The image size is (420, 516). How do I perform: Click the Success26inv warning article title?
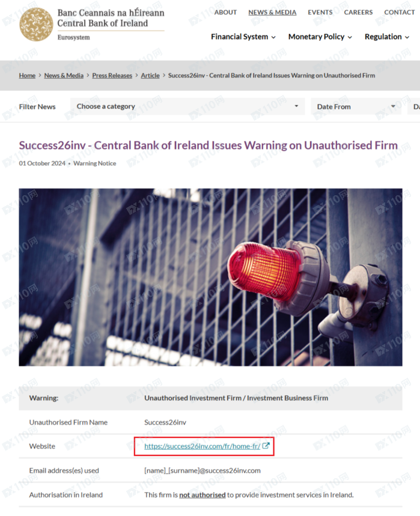[x=208, y=145]
